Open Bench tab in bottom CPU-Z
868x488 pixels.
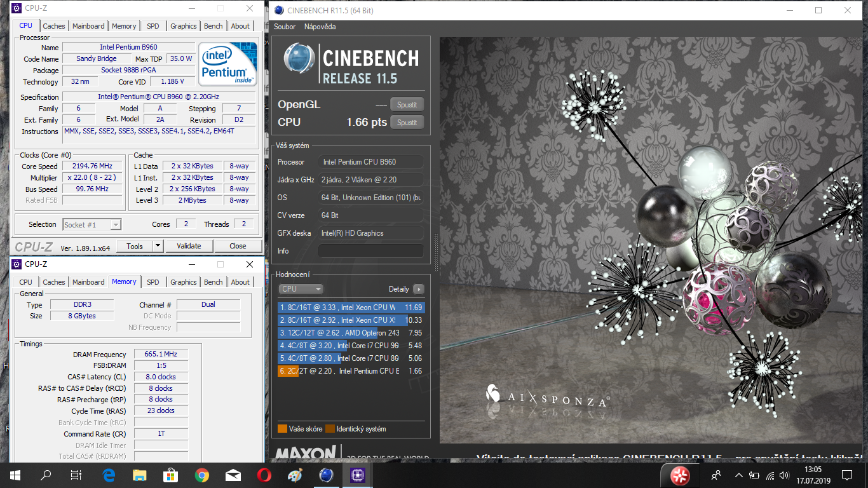click(214, 282)
